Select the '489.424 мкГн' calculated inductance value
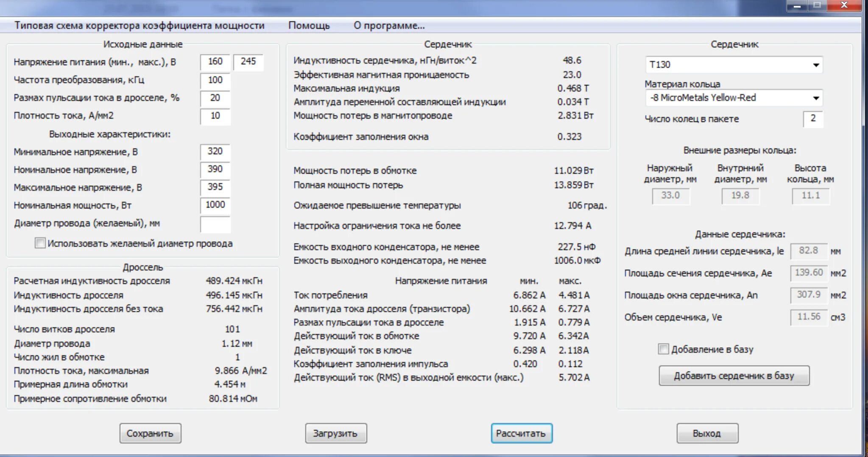This screenshot has width=868, height=457. coord(234,281)
